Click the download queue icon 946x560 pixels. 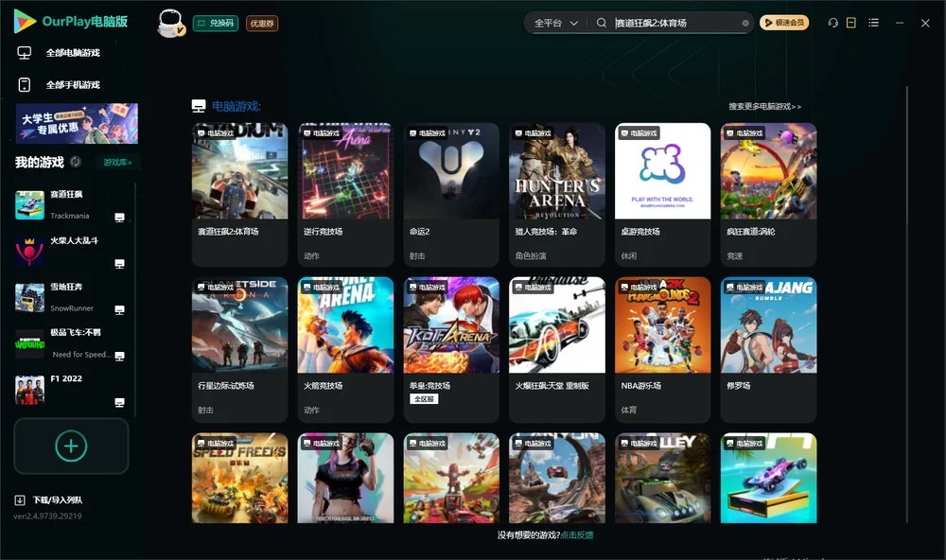pos(19,499)
